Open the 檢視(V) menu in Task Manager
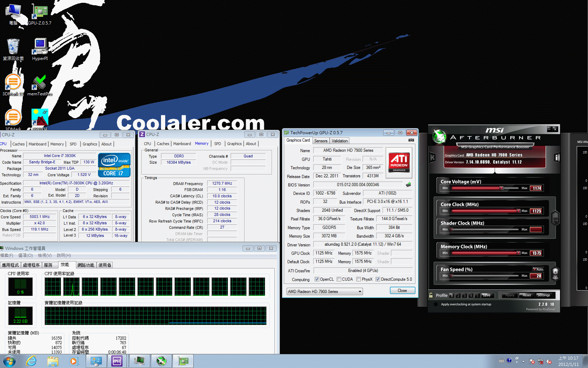 [x=45, y=255]
